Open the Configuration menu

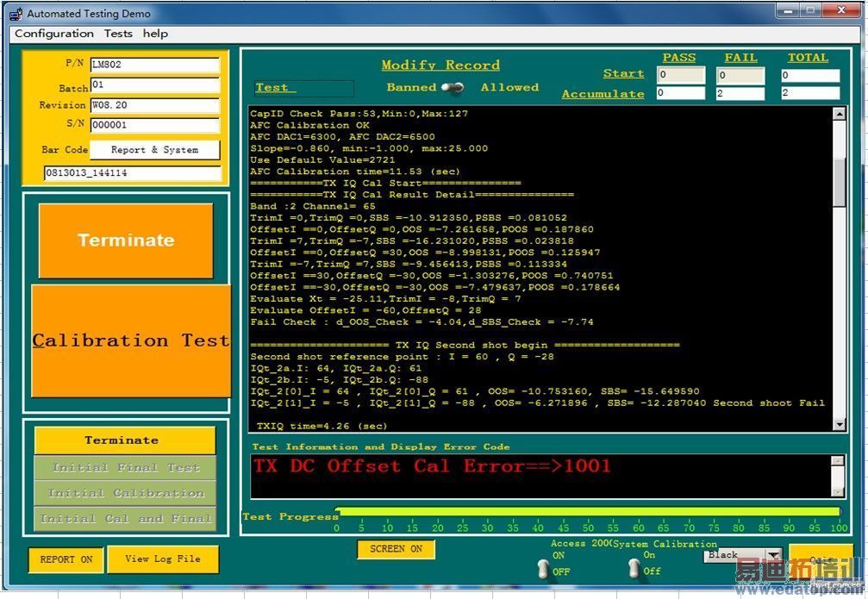(x=54, y=34)
